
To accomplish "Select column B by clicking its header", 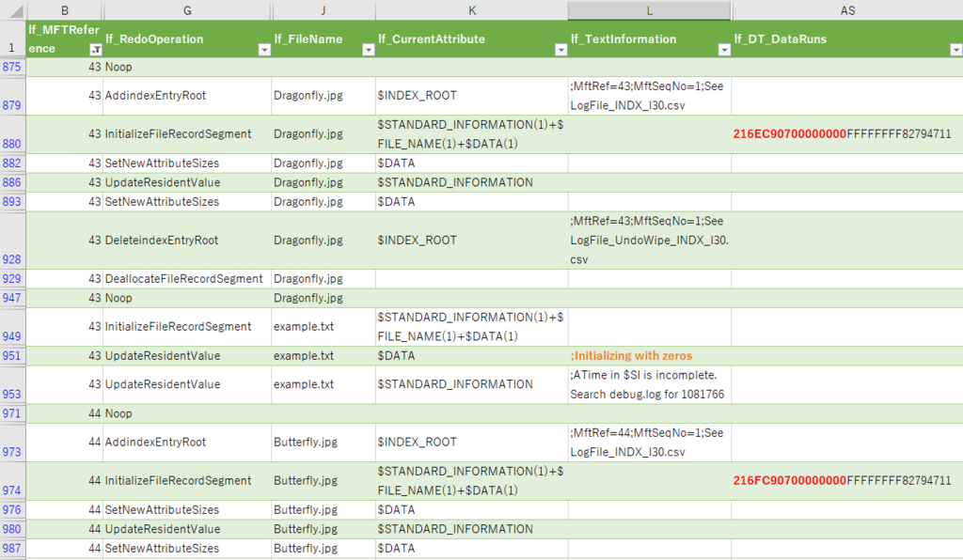I will point(64,10).
